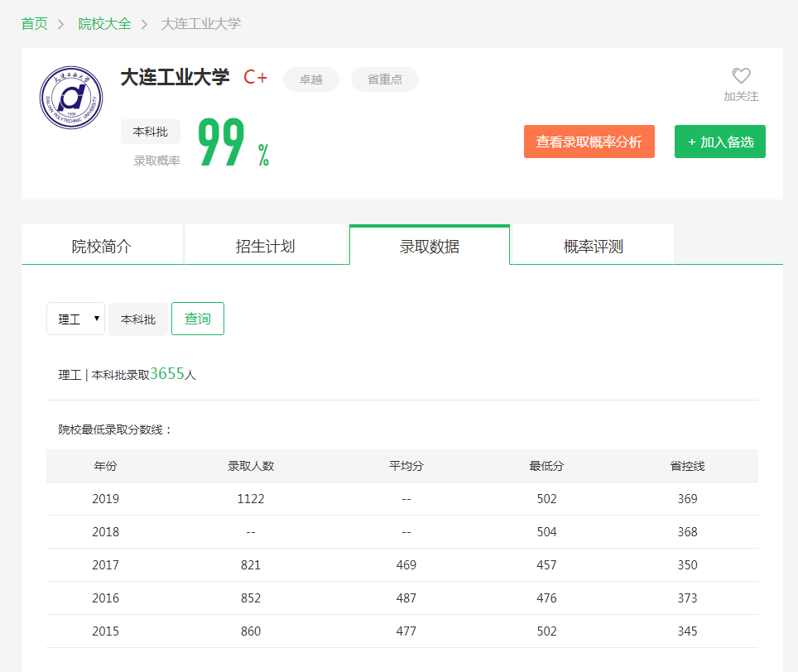Viewport: 798px width, 672px height.
Task: Click the heart icon to follow the university
Action: pos(741,76)
